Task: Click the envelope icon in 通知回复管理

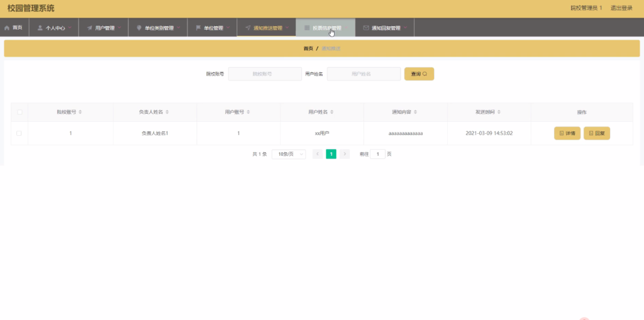Action: click(x=366, y=28)
